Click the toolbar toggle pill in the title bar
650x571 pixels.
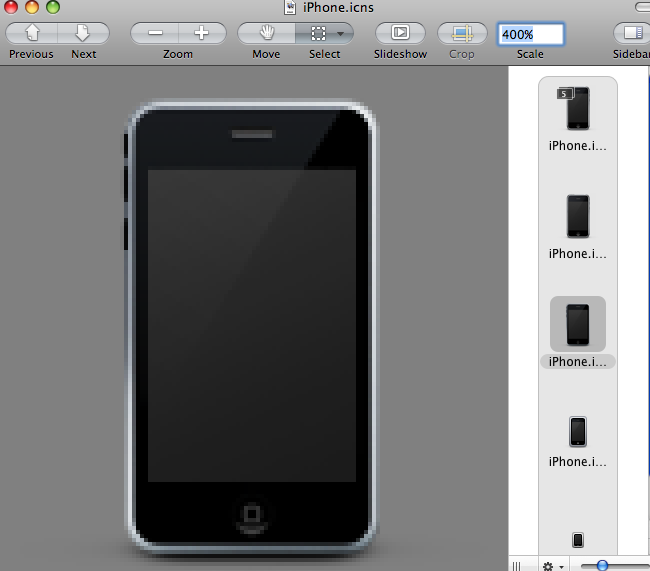tap(643, 7)
